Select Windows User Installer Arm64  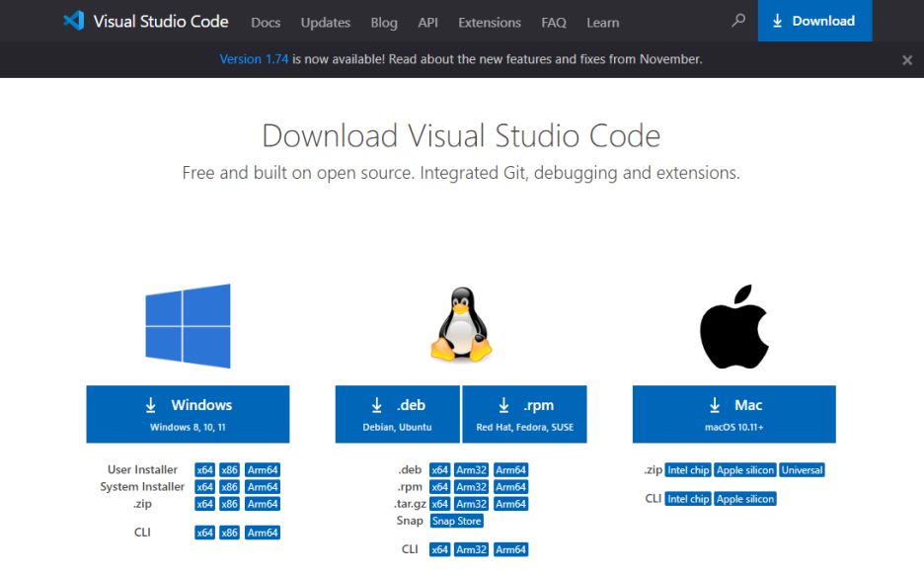click(263, 470)
